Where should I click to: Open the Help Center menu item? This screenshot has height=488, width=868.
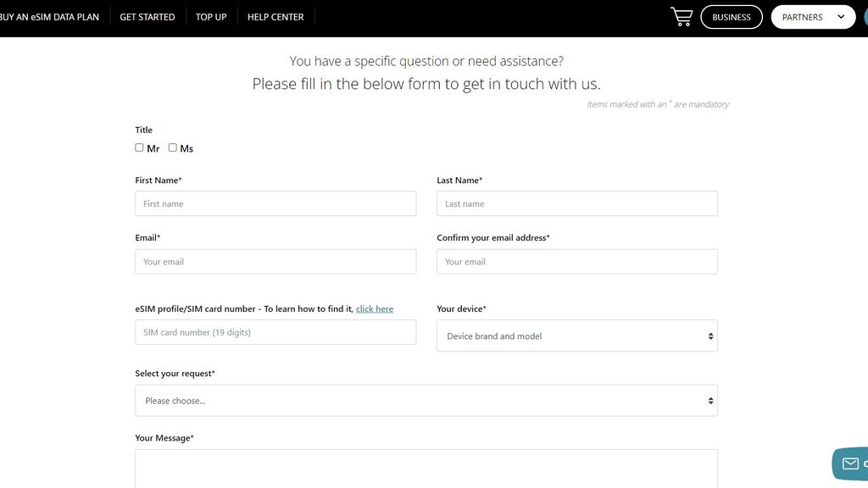[275, 17]
